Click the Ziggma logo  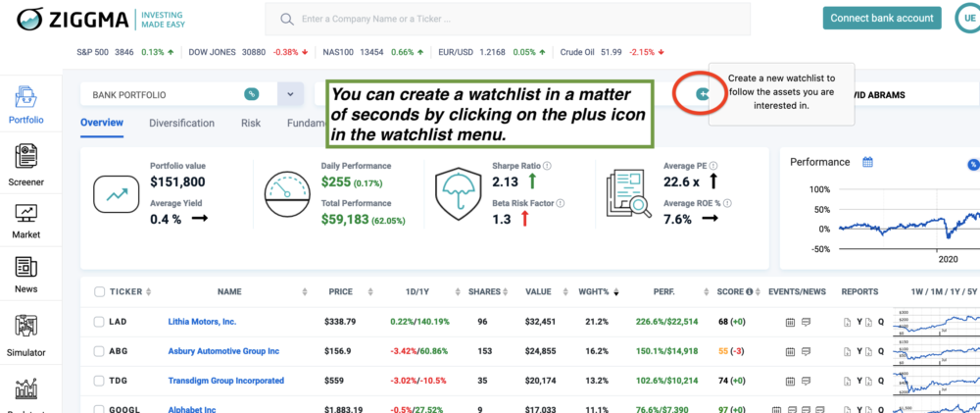coord(100,19)
